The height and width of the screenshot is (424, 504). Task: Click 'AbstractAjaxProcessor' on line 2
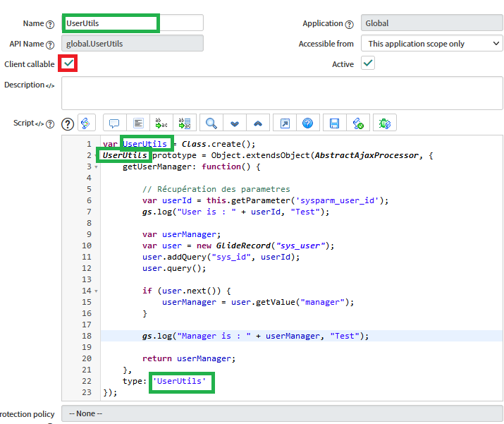(x=367, y=155)
